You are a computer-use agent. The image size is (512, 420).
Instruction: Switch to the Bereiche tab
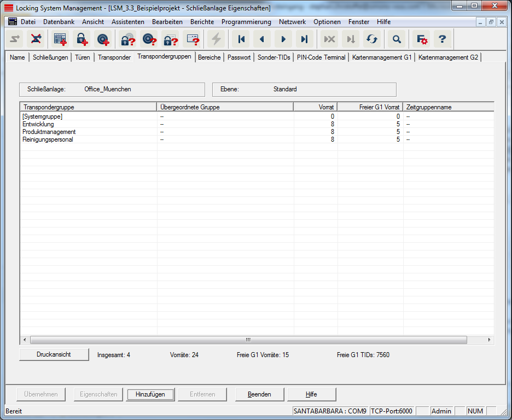(209, 57)
